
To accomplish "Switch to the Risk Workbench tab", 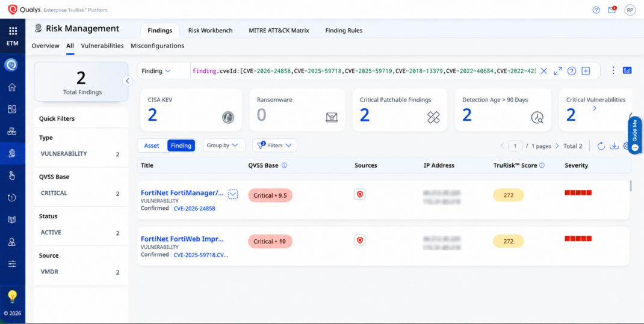I will [210, 30].
